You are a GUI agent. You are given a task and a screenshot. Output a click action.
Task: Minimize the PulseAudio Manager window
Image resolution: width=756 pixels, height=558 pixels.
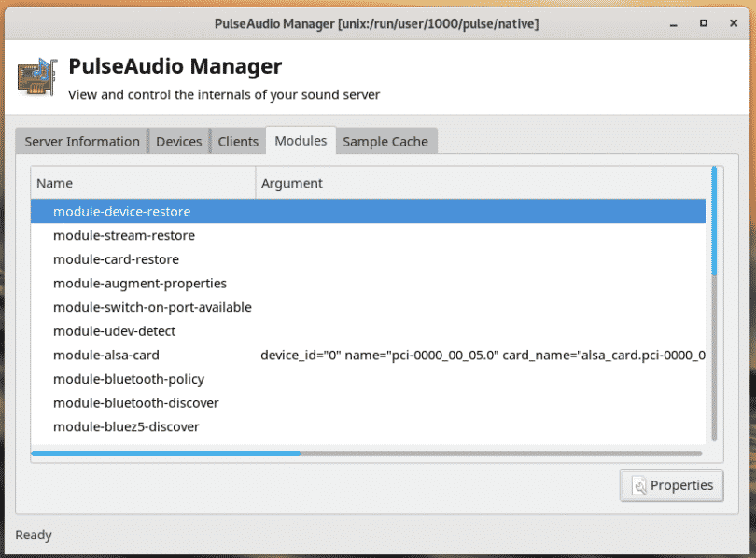(x=674, y=23)
